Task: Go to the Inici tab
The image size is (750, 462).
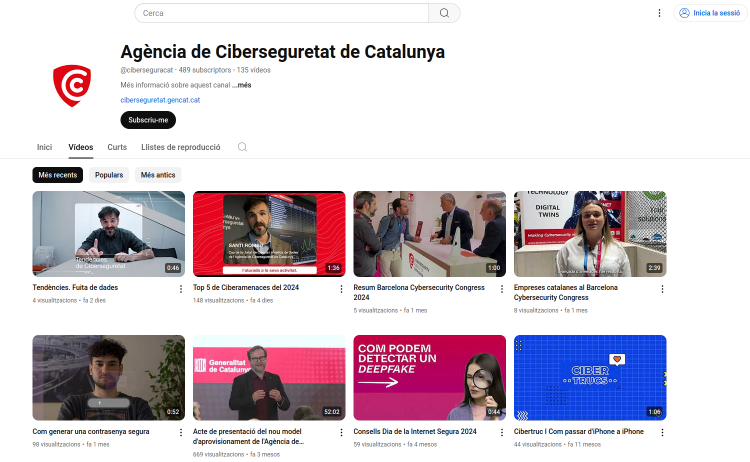Action: click(x=44, y=147)
